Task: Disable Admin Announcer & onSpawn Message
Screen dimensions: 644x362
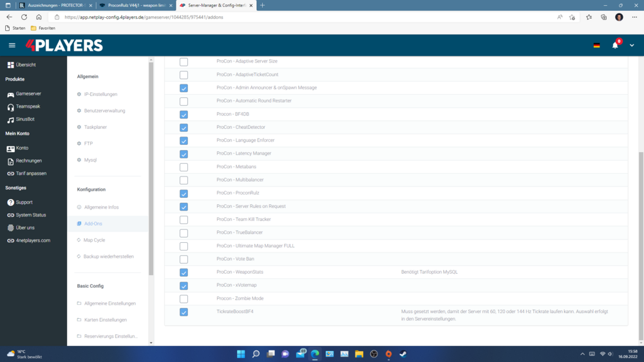Action: click(184, 88)
